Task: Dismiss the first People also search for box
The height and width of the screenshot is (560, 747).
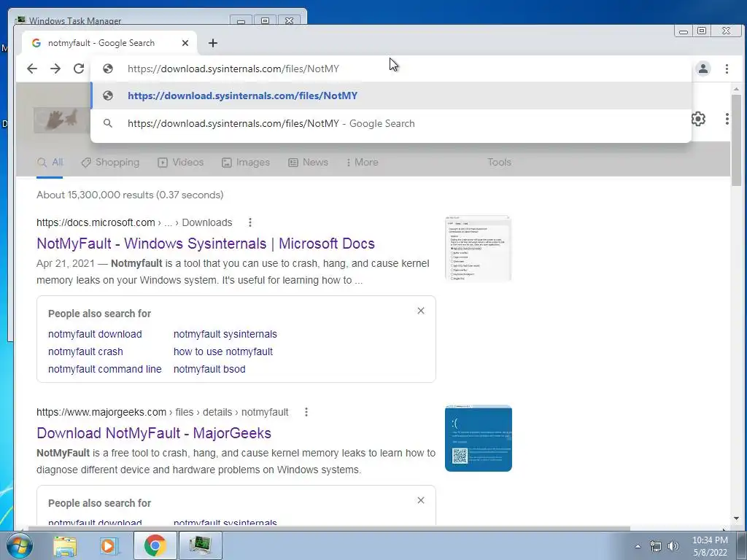Action: [x=421, y=311]
